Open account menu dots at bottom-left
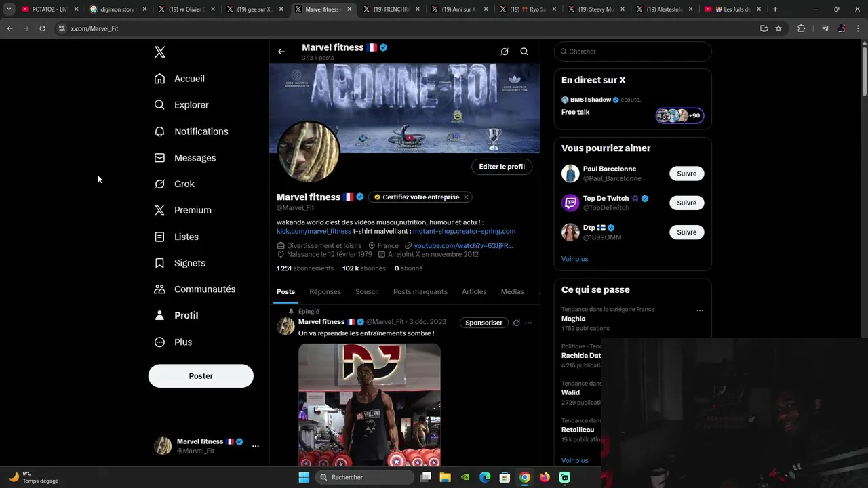 click(256, 446)
